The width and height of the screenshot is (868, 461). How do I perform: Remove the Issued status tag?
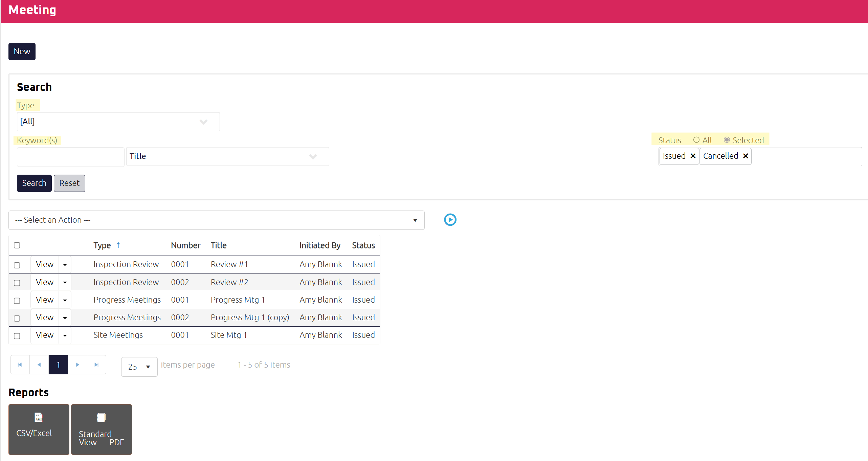click(693, 156)
